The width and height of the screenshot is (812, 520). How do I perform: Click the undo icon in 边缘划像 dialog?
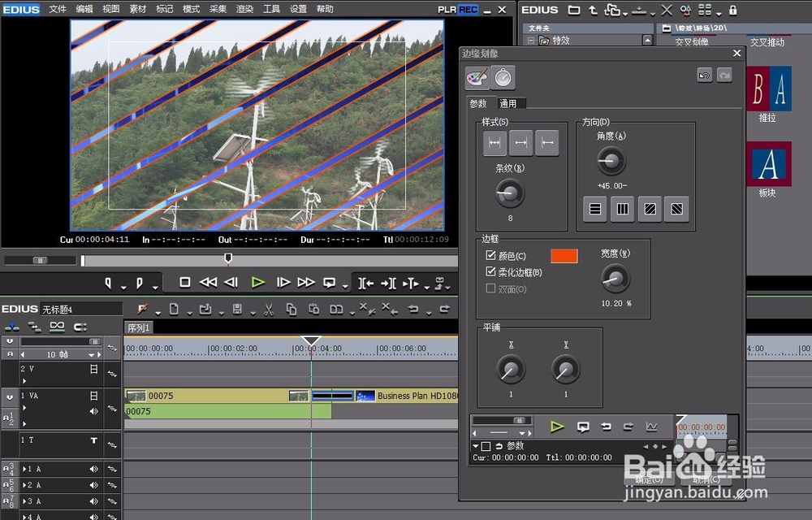click(704, 76)
